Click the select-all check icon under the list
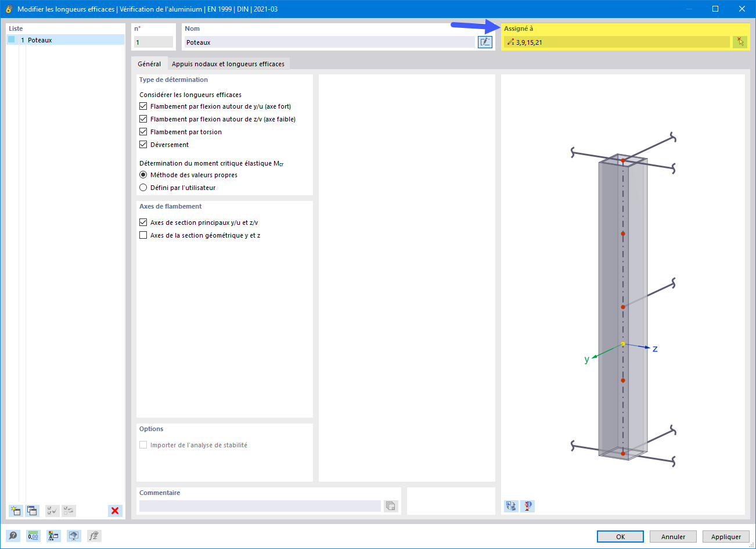 click(x=52, y=511)
